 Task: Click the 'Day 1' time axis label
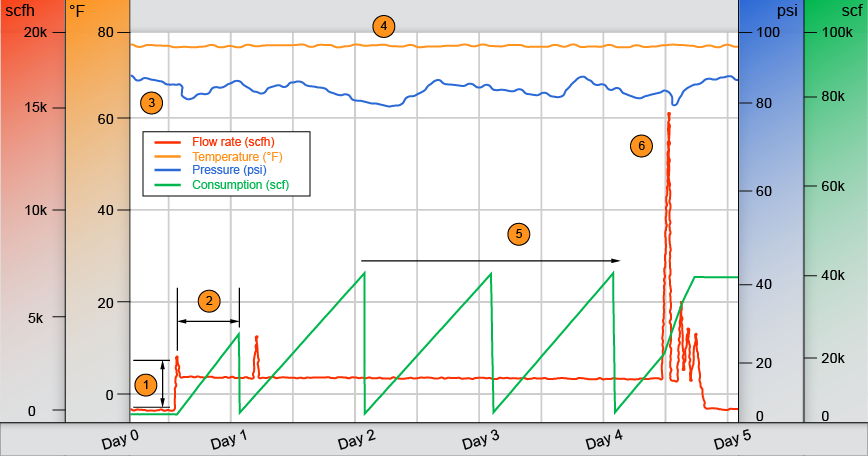229,441
